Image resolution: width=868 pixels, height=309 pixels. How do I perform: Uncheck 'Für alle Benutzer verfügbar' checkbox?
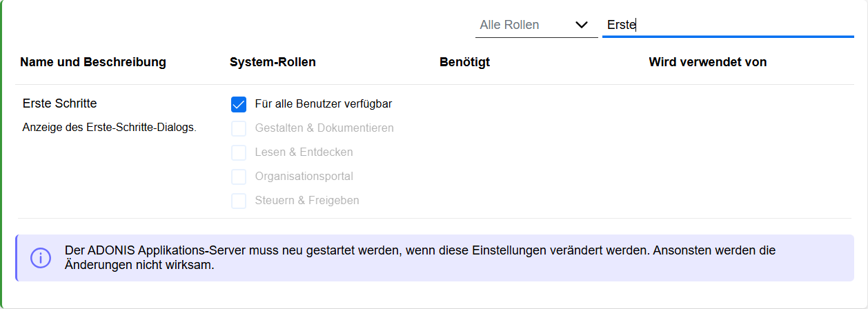point(239,104)
